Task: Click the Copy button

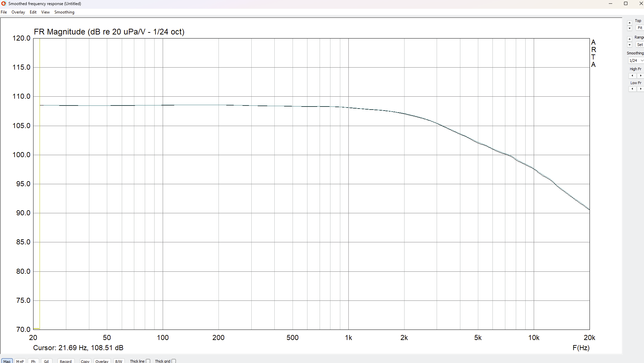Action: (x=85, y=361)
